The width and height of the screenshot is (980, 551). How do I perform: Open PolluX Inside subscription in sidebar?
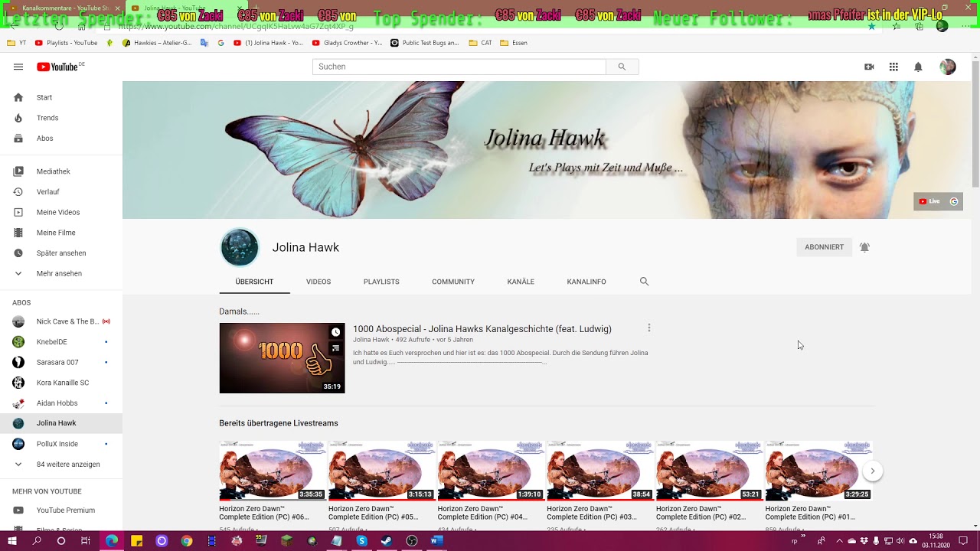point(61,444)
